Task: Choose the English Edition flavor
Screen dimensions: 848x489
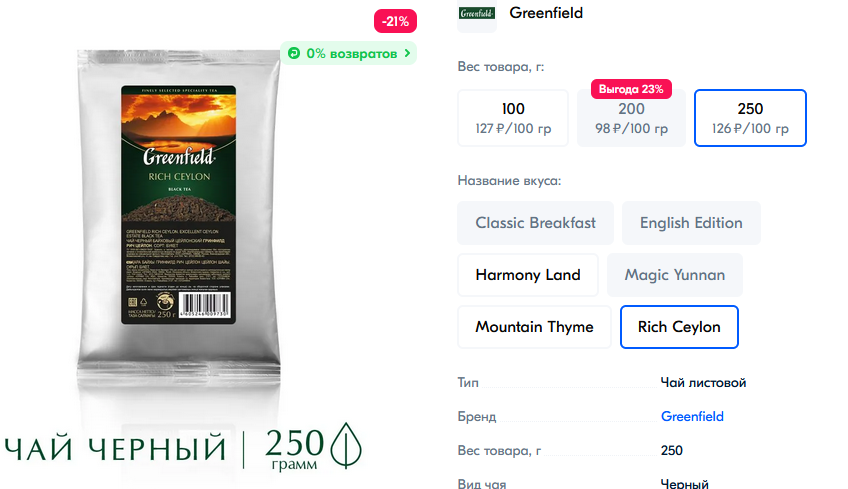Action: point(691,223)
